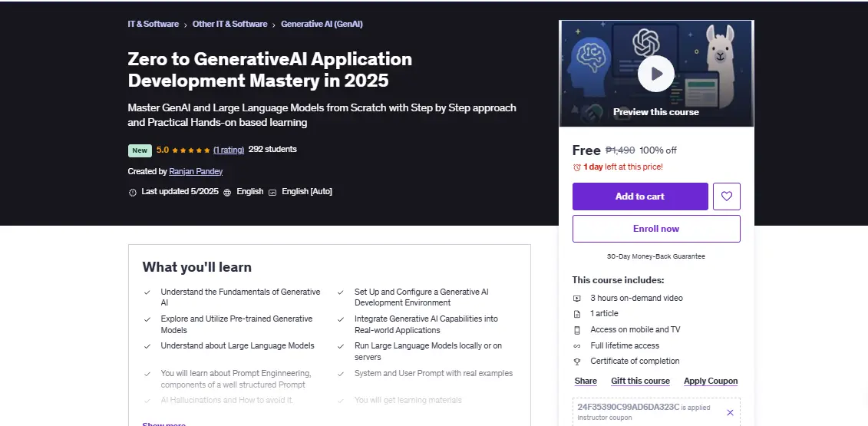Click the Share link

point(585,381)
